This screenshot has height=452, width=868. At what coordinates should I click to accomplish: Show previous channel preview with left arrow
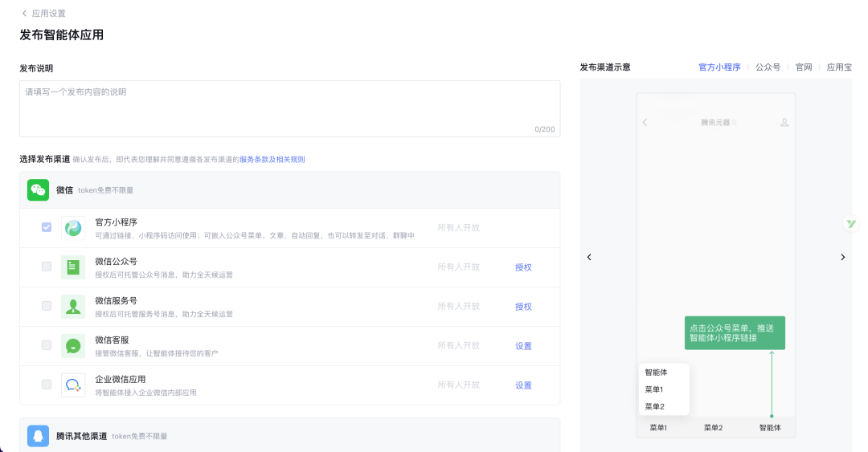click(x=589, y=257)
